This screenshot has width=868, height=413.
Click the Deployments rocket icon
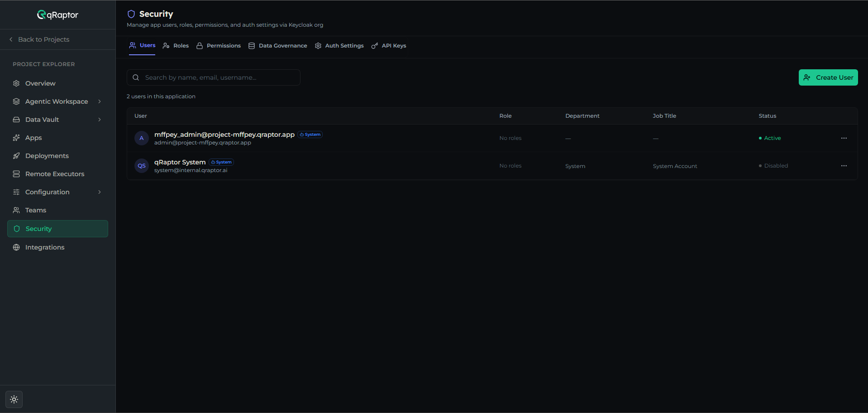[16, 156]
